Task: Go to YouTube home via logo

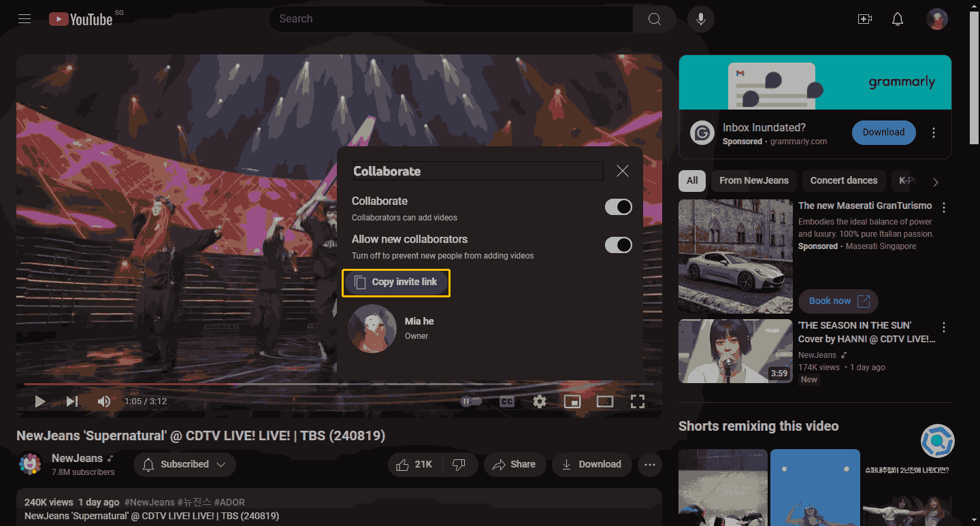Action: tap(80, 19)
